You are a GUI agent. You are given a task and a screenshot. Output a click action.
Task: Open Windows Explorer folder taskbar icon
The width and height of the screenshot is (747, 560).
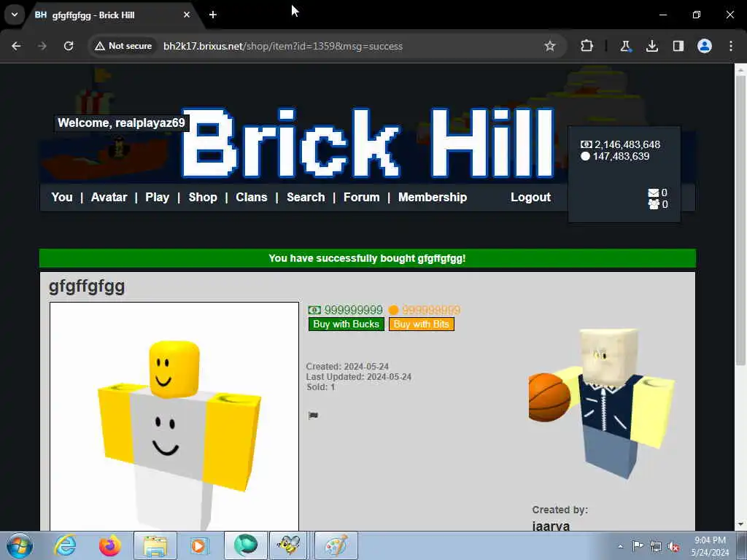click(x=155, y=545)
